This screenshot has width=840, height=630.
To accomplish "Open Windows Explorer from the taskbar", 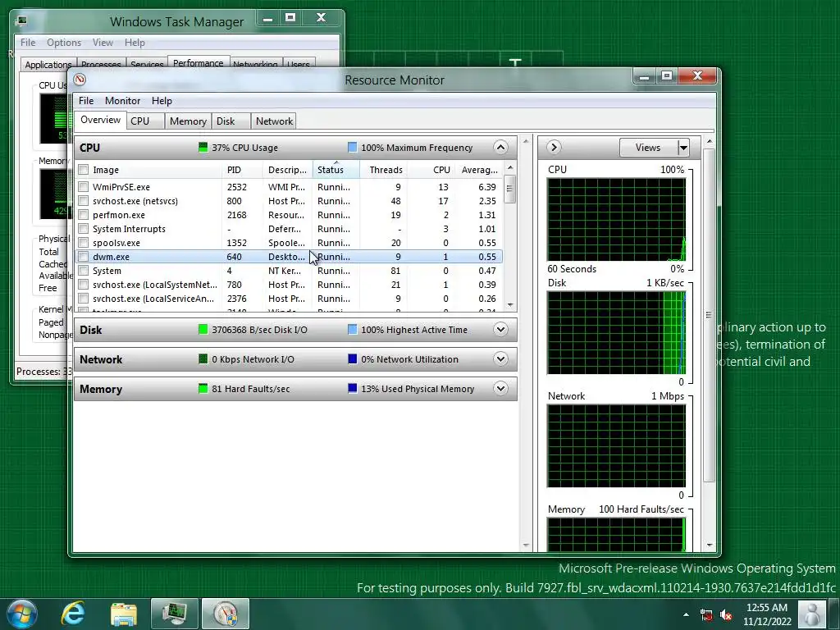I will click(124, 614).
